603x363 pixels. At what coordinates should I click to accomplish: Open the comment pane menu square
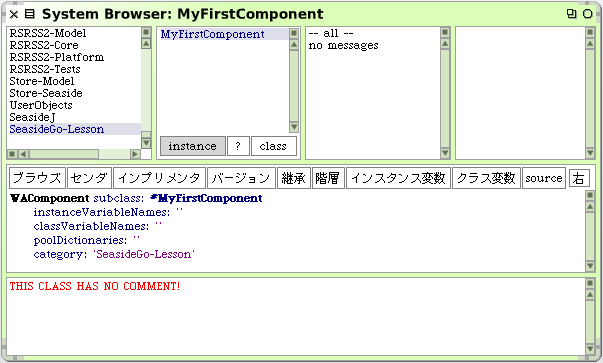click(590, 284)
